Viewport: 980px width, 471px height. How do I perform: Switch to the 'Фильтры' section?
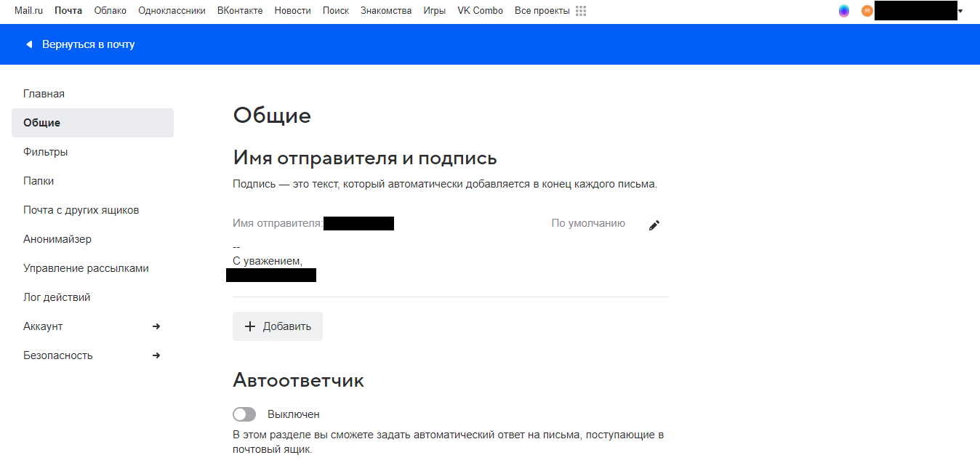click(x=45, y=152)
